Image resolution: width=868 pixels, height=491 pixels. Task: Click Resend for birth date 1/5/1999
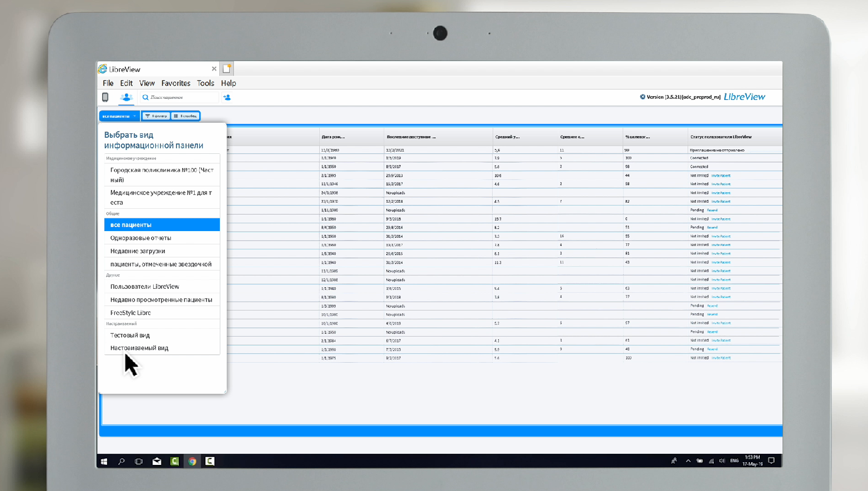[713, 306]
